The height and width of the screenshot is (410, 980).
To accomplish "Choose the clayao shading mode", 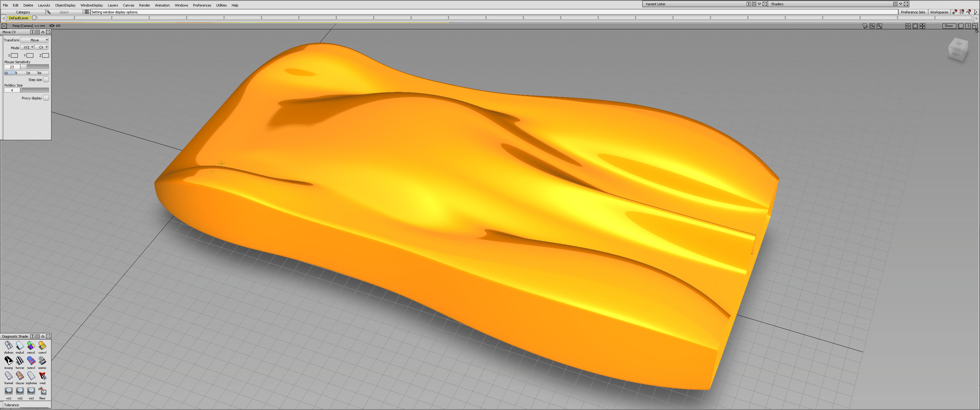I will (x=20, y=376).
